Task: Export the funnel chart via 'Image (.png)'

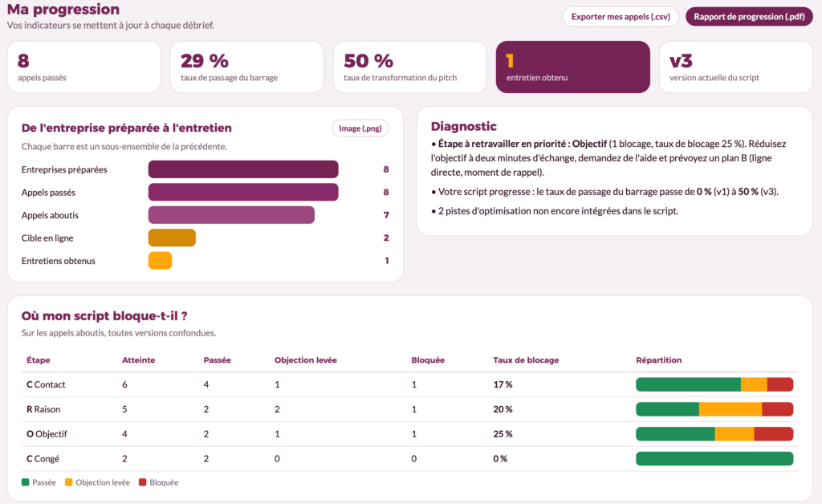Action: pos(360,128)
